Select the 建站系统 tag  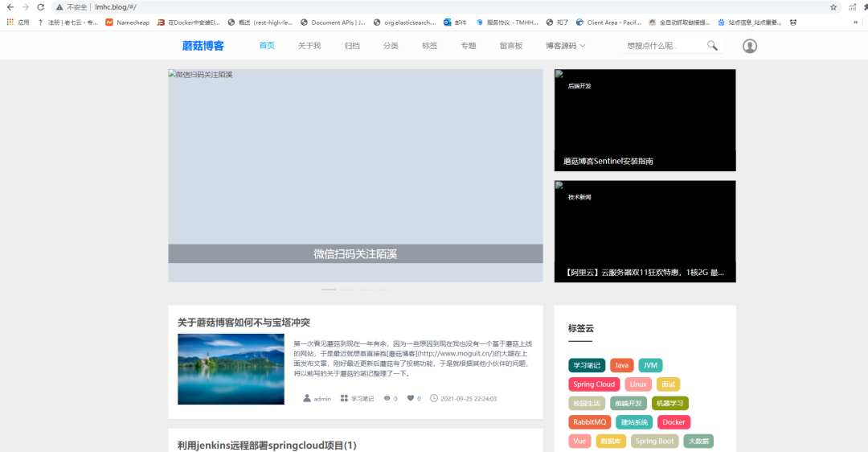(634, 422)
